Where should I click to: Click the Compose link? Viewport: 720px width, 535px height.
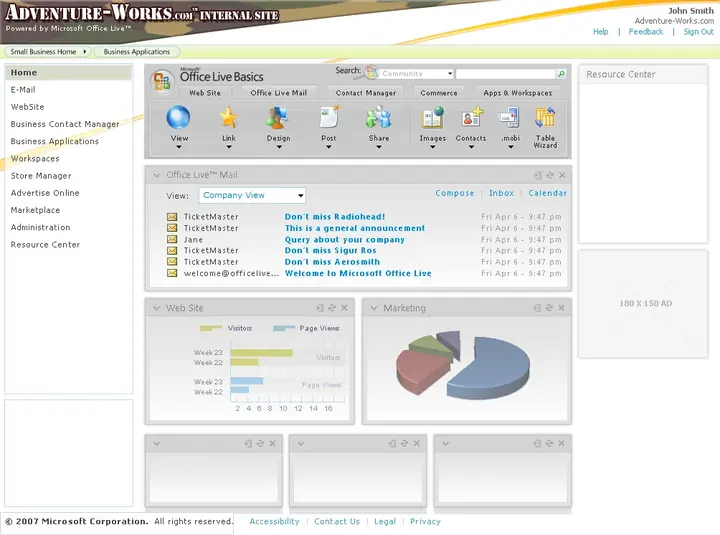coord(455,193)
